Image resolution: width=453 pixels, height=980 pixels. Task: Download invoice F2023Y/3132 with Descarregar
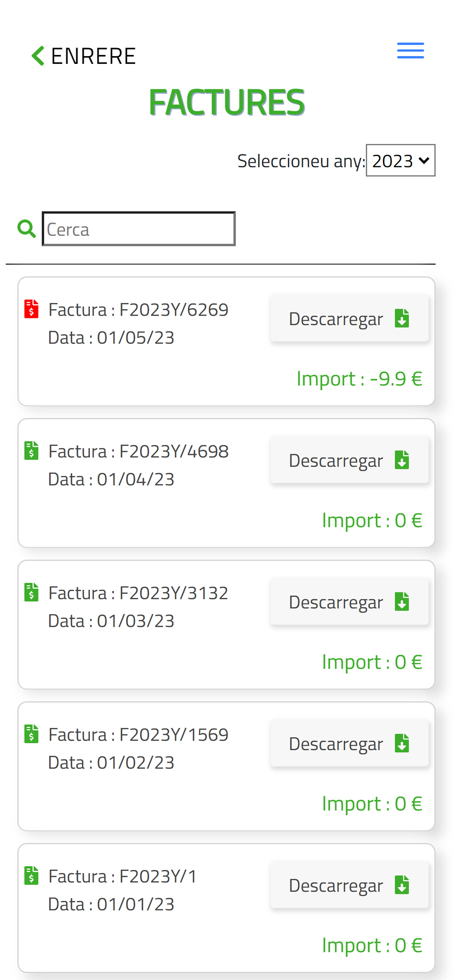tap(349, 602)
